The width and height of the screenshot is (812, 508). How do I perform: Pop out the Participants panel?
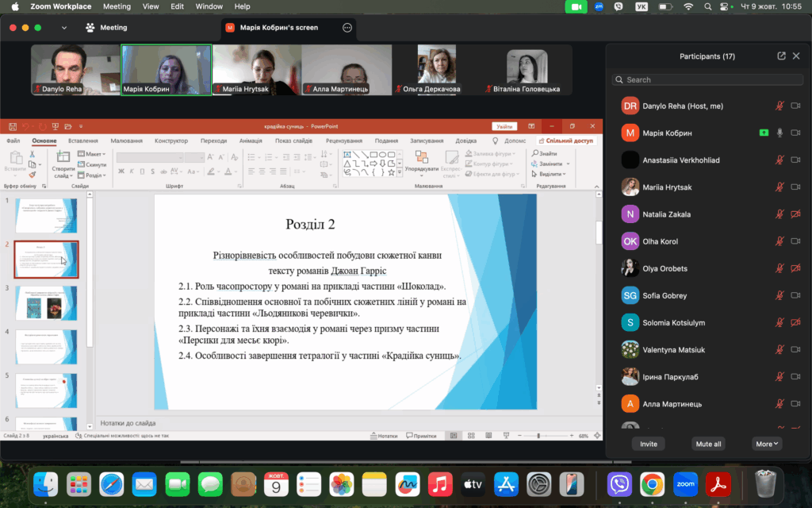[781, 56]
